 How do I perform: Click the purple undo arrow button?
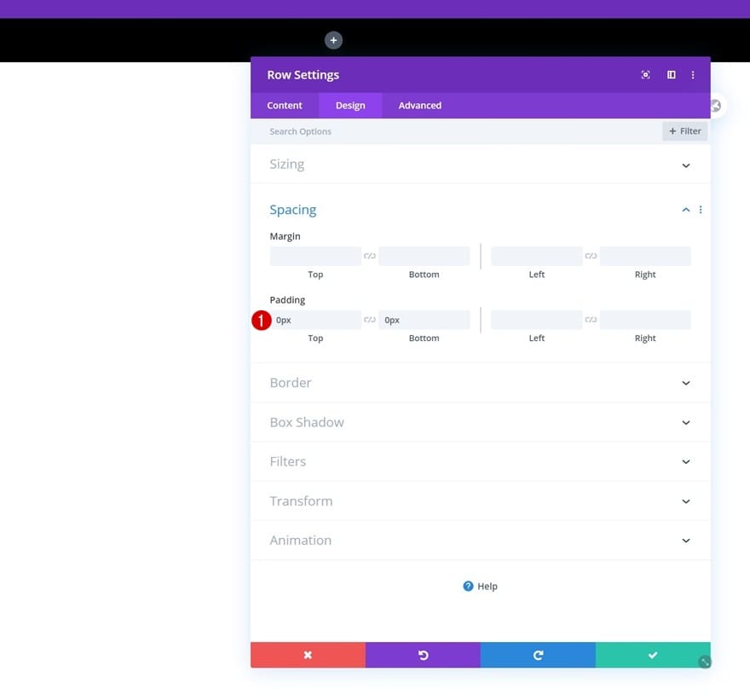point(423,655)
